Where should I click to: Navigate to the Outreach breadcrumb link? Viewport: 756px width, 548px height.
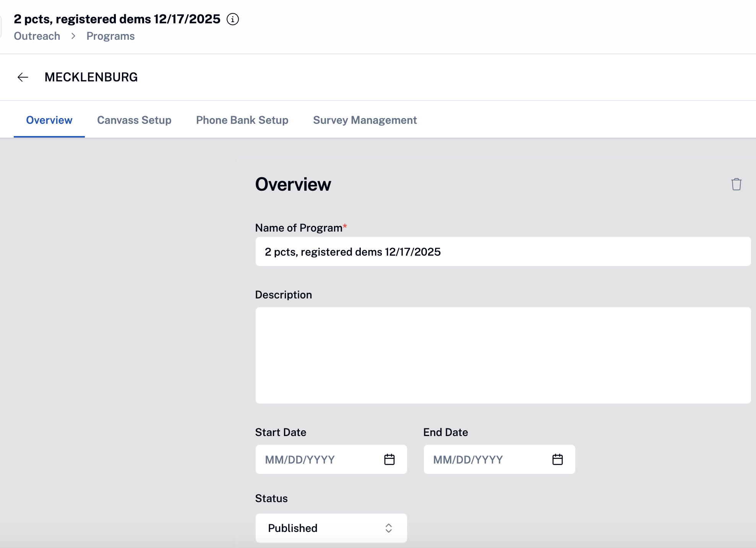tap(37, 36)
